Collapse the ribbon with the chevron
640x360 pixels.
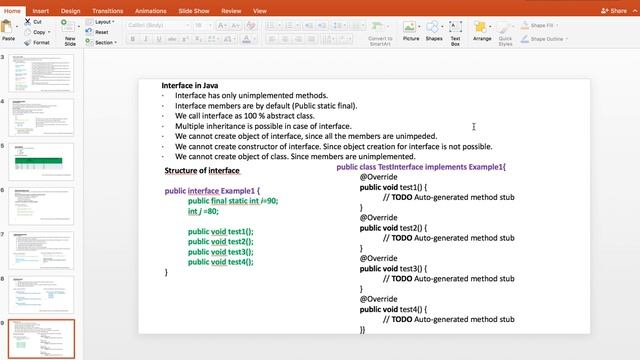coord(635,11)
